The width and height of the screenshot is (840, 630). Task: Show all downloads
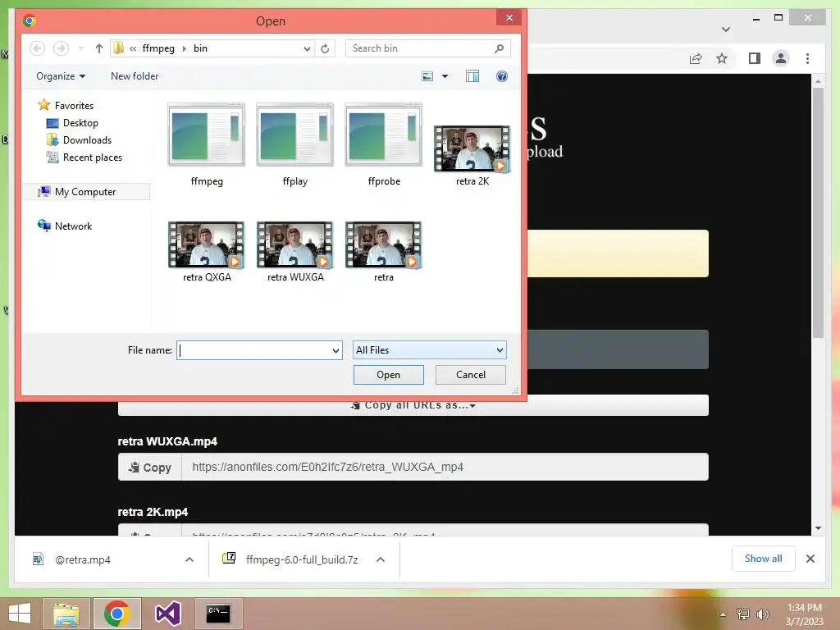pos(764,559)
